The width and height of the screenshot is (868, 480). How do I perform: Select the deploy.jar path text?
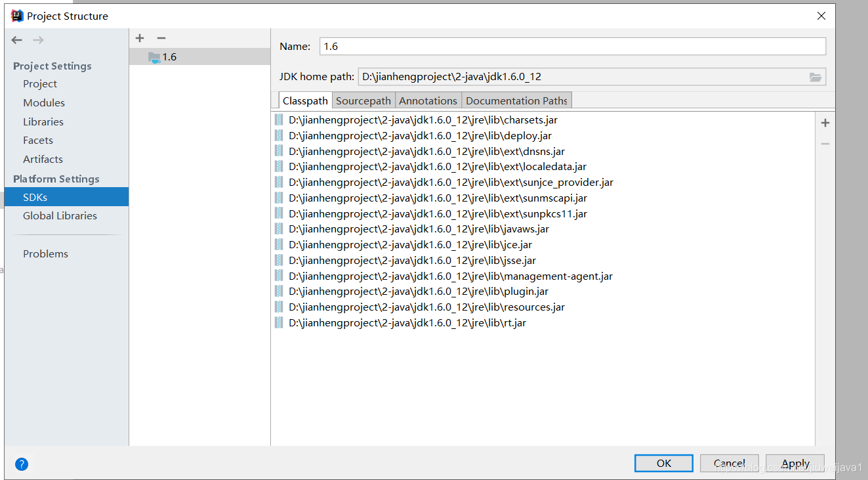420,135
